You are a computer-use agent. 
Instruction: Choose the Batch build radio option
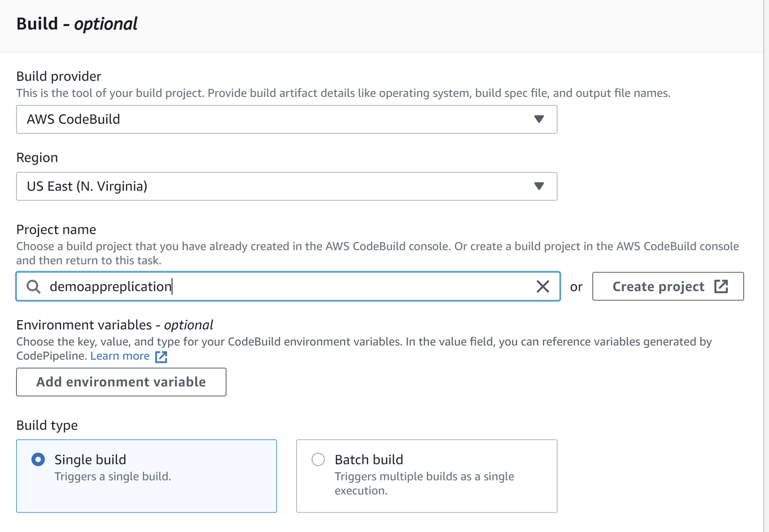coord(318,459)
